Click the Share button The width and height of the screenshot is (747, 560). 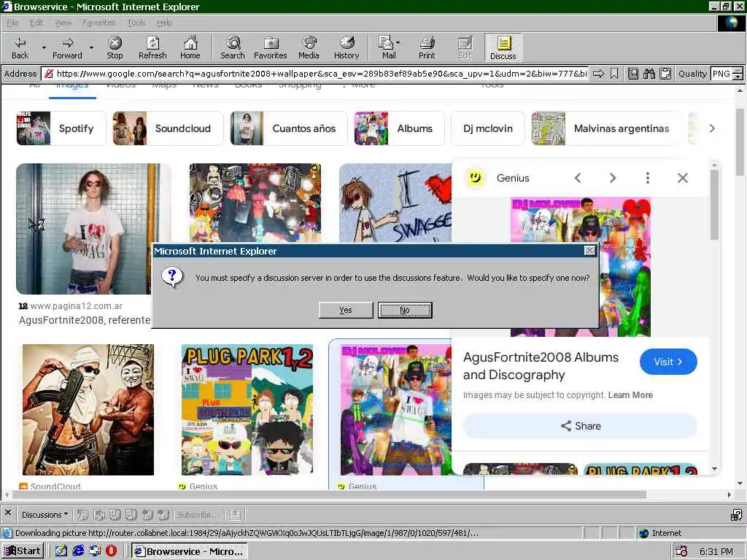[x=580, y=426]
